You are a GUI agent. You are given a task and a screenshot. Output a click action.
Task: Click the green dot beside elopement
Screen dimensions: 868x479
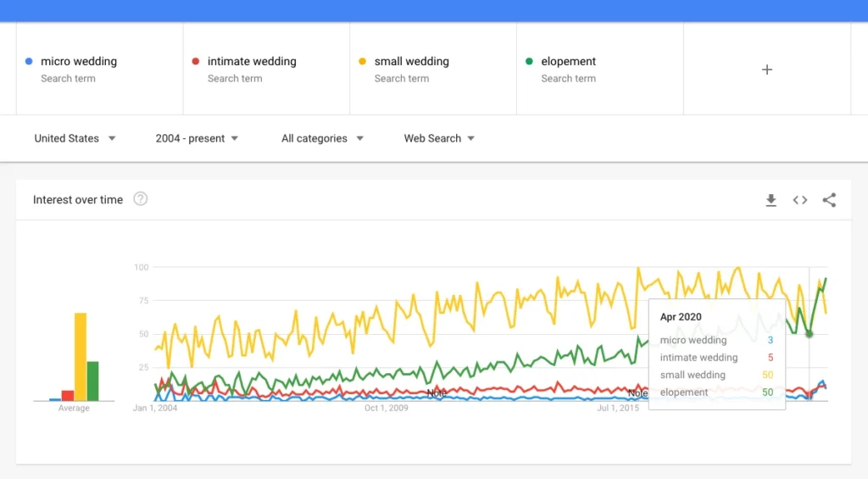click(x=530, y=61)
